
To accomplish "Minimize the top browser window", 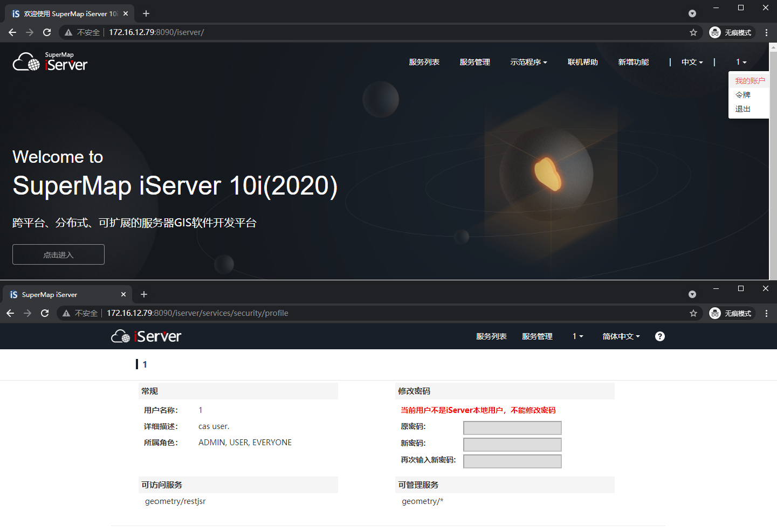I will click(716, 8).
